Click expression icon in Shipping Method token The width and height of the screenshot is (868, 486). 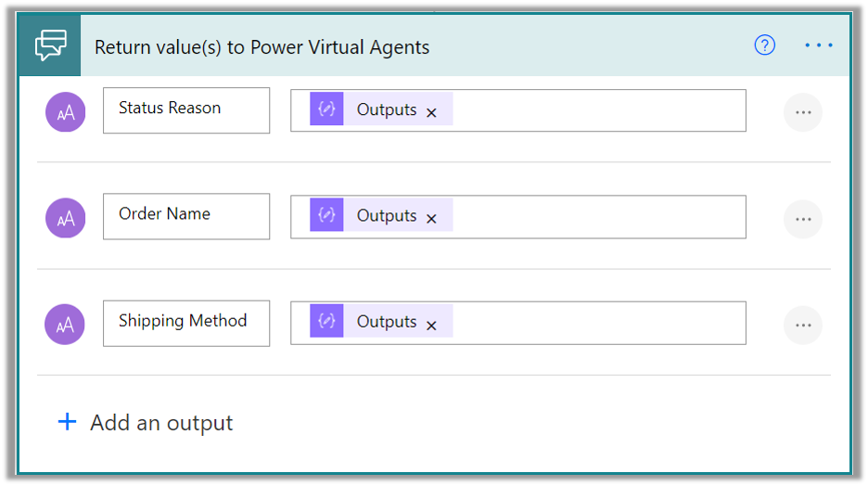(326, 322)
